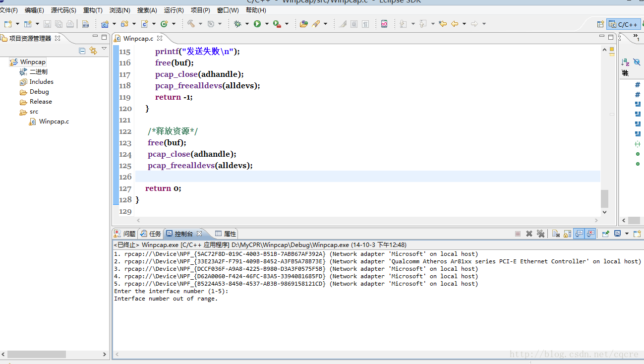This screenshot has height=364, width=644.
Task: Click the green Run icon
Action: pyautogui.click(x=257, y=24)
